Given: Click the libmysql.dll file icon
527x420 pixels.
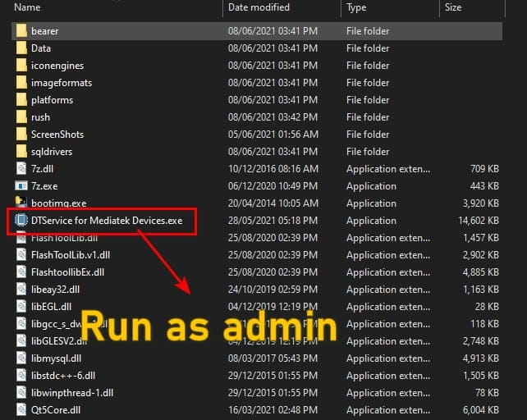Looking at the screenshot, I should [21, 358].
